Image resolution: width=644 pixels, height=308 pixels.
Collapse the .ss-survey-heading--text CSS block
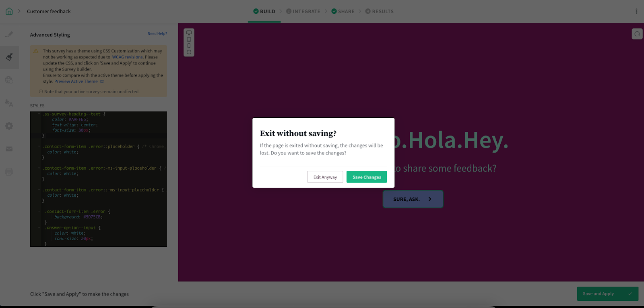click(x=39, y=114)
